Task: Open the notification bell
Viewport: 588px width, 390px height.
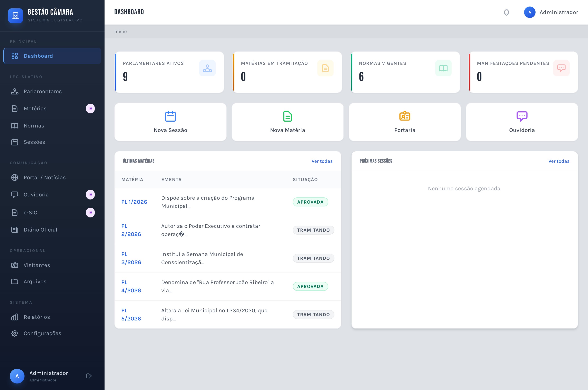Action: coord(506,12)
